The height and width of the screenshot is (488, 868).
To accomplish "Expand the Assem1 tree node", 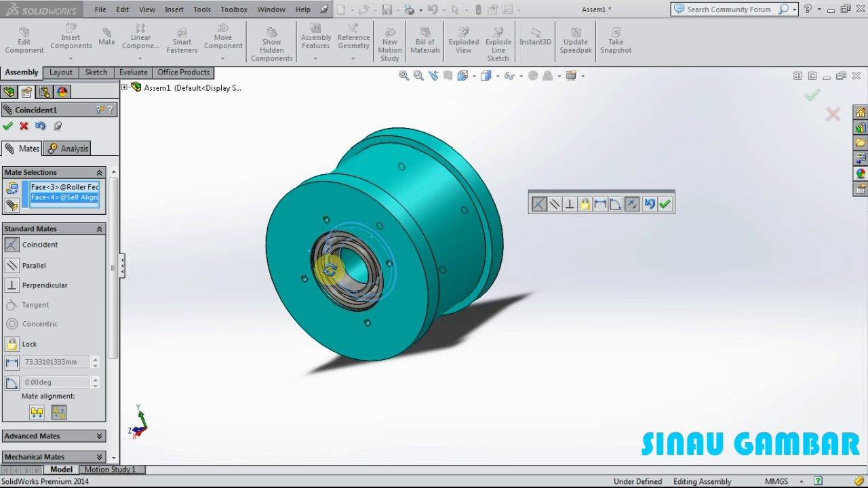I will pos(125,87).
